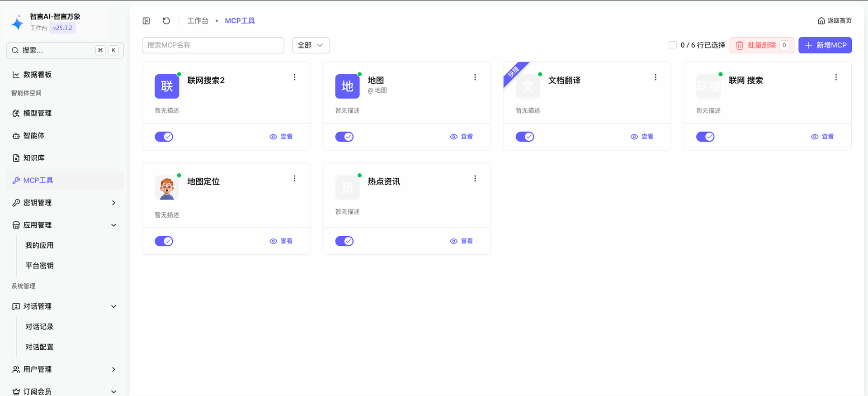Click the 模型管理 sidebar icon
The height and width of the screenshot is (396, 868).
tap(16, 113)
